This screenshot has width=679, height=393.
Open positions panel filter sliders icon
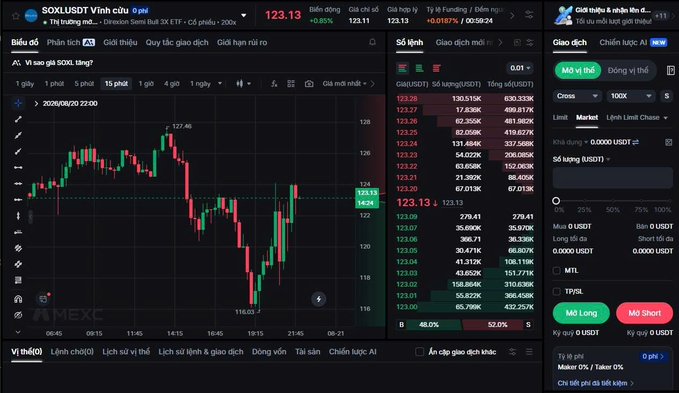point(513,352)
